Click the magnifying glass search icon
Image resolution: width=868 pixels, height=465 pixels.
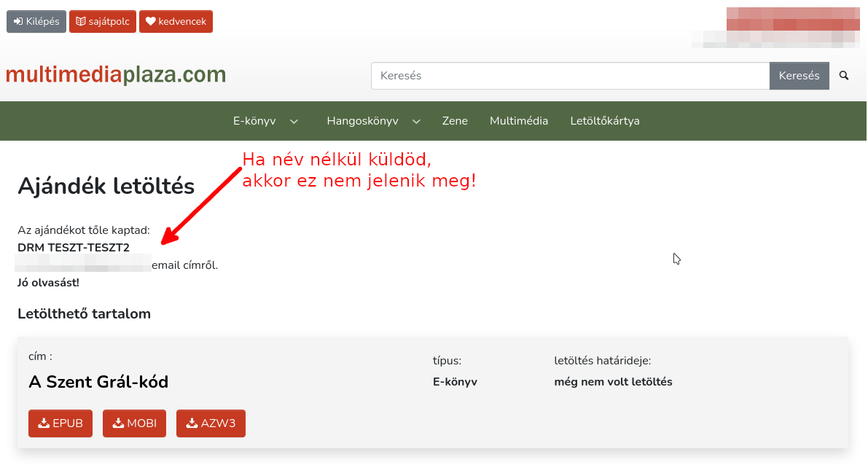point(844,76)
